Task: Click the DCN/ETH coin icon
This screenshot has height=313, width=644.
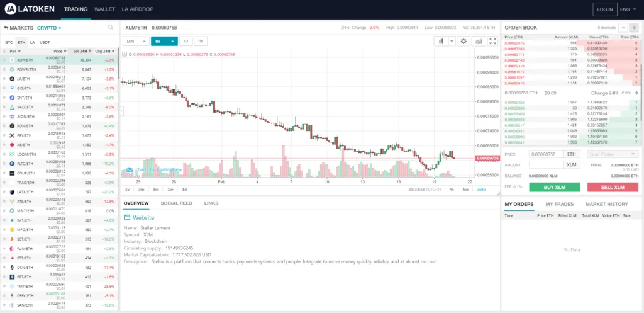Action: [13, 268]
